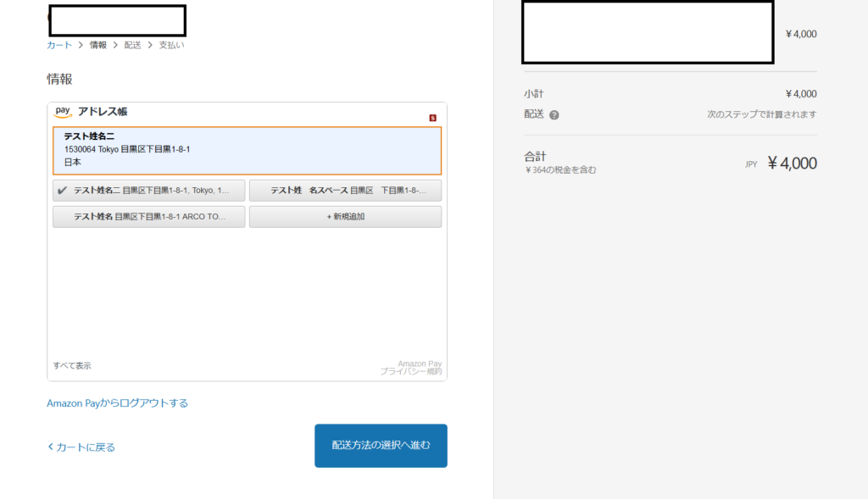Click the left chevron beside カートに戻る

(50, 447)
